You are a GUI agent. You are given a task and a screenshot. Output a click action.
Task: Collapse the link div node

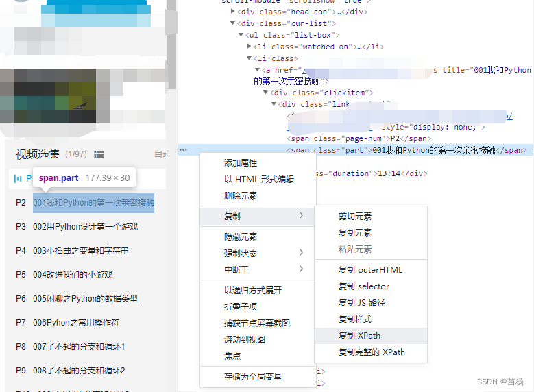click(x=274, y=104)
